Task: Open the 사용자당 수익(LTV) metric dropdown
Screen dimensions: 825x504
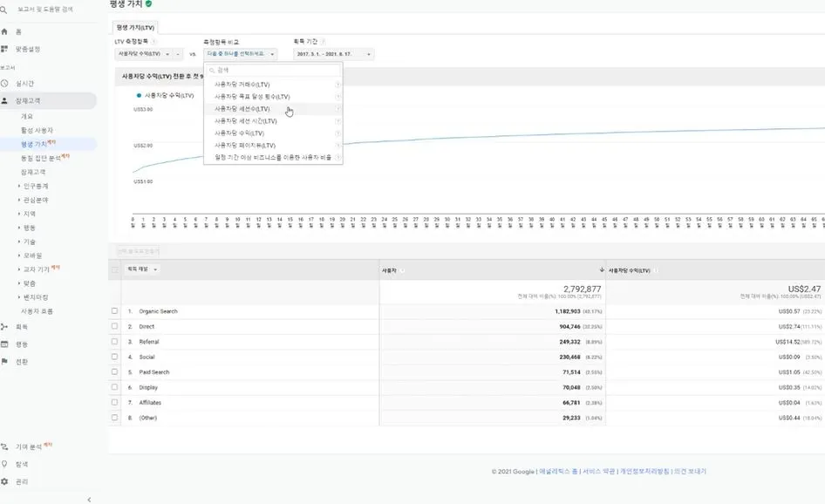Action: [145, 54]
